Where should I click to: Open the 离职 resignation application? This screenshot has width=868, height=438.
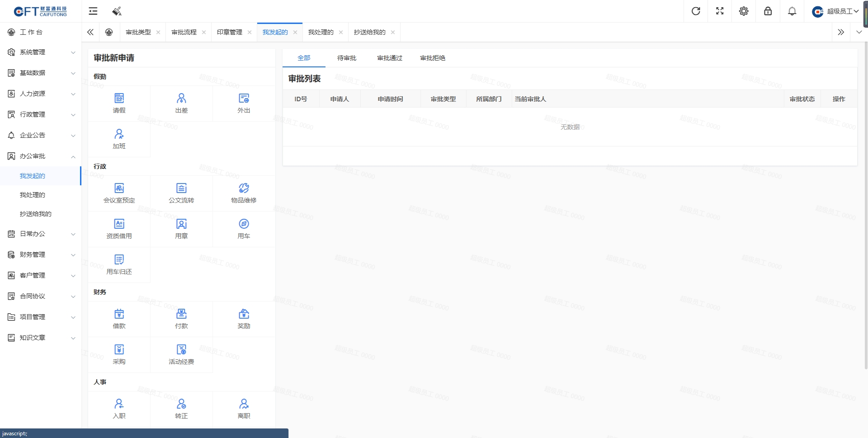[x=244, y=409]
